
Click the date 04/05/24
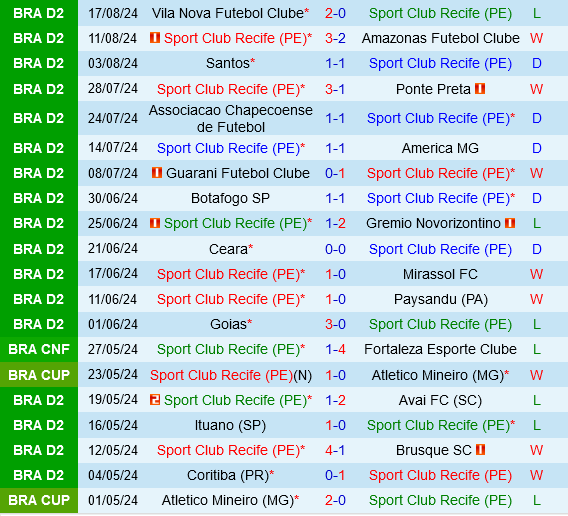[x=113, y=475]
